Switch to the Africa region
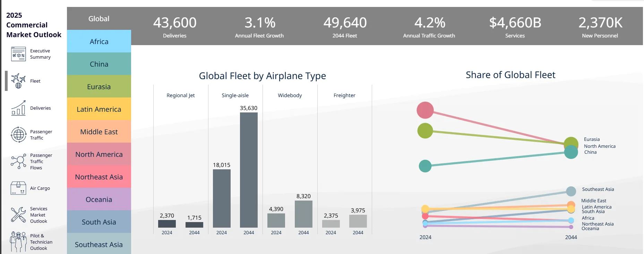 pos(99,41)
